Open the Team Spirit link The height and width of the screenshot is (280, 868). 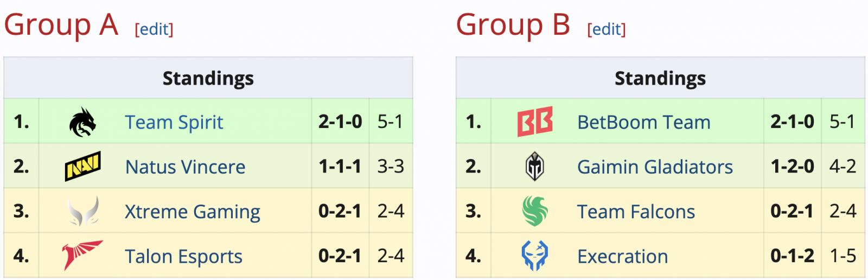pyautogui.click(x=174, y=122)
